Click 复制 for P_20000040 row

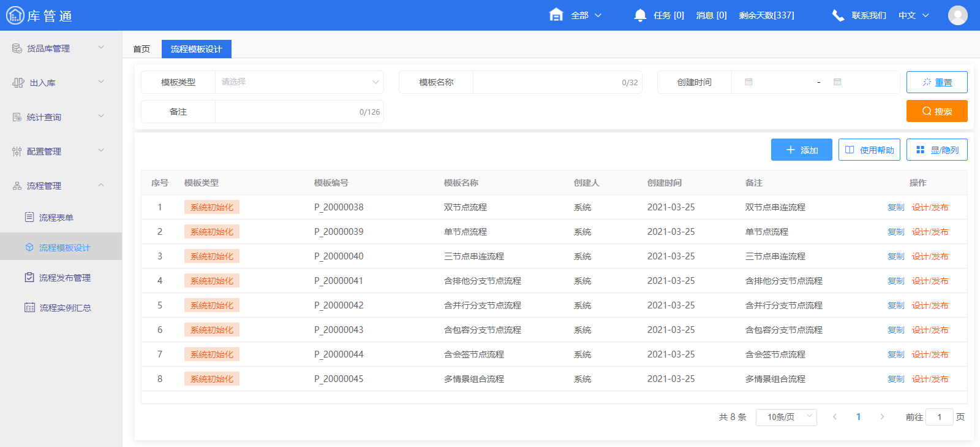(x=896, y=256)
